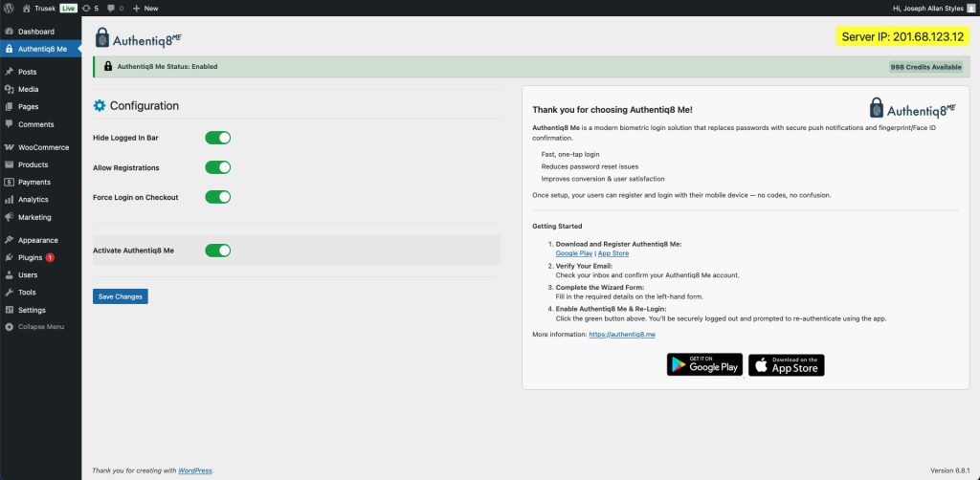This screenshot has width=980, height=480.
Task: Click the Marketing megaphone icon
Action: tap(9, 217)
